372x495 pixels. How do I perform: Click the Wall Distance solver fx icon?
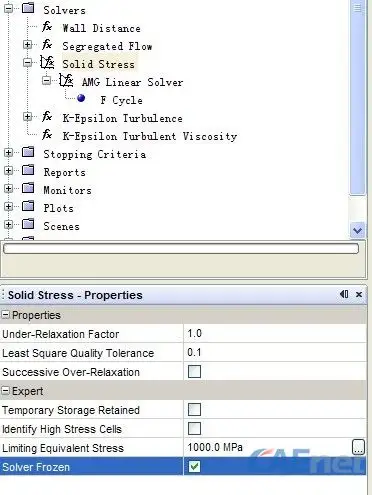[47, 27]
